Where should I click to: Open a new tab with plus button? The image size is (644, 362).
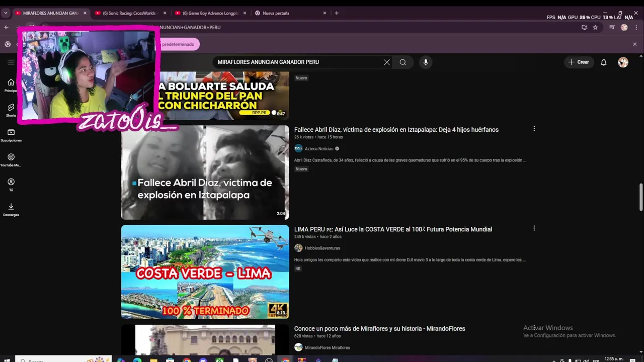point(337,13)
